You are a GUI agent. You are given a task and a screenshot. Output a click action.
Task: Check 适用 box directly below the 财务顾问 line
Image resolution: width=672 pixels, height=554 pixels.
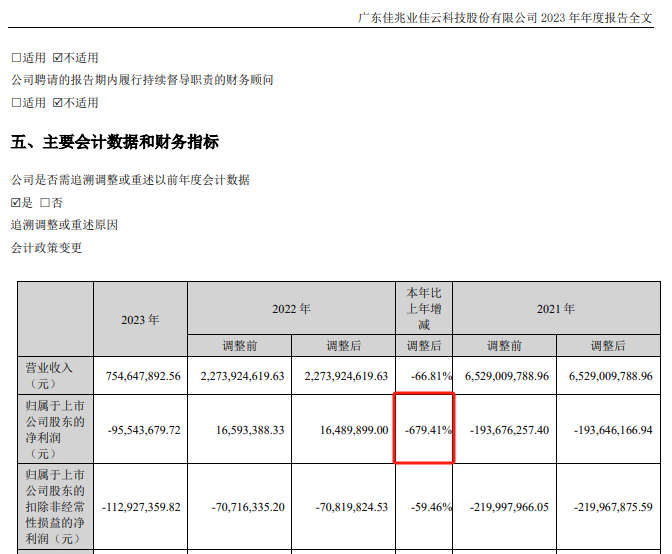pyautogui.click(x=16, y=103)
